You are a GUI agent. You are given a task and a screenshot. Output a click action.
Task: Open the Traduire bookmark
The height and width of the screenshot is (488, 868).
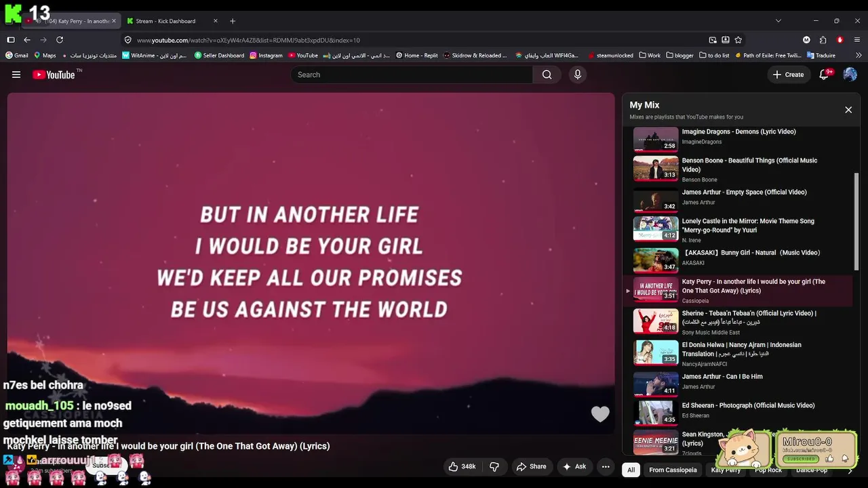(821, 56)
